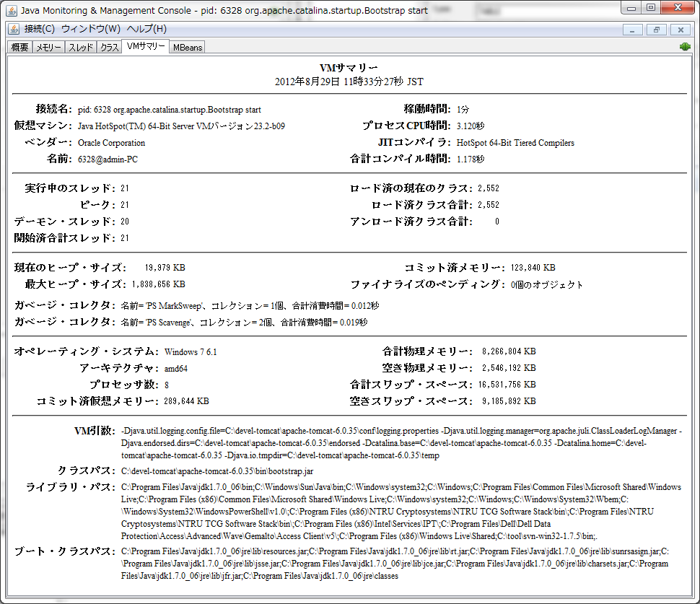Switch to the MBeans tab
Image resolution: width=700 pixels, height=604 pixels.
(x=188, y=48)
